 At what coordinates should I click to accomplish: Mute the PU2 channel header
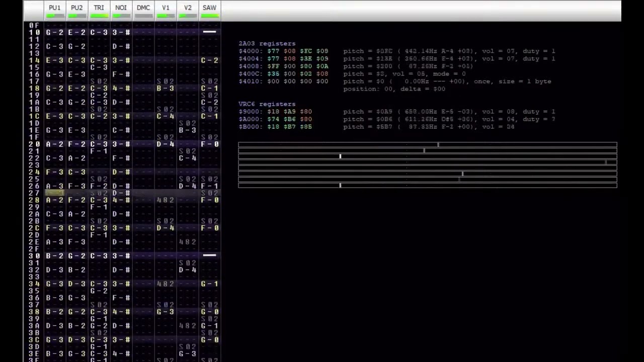pos(76,10)
